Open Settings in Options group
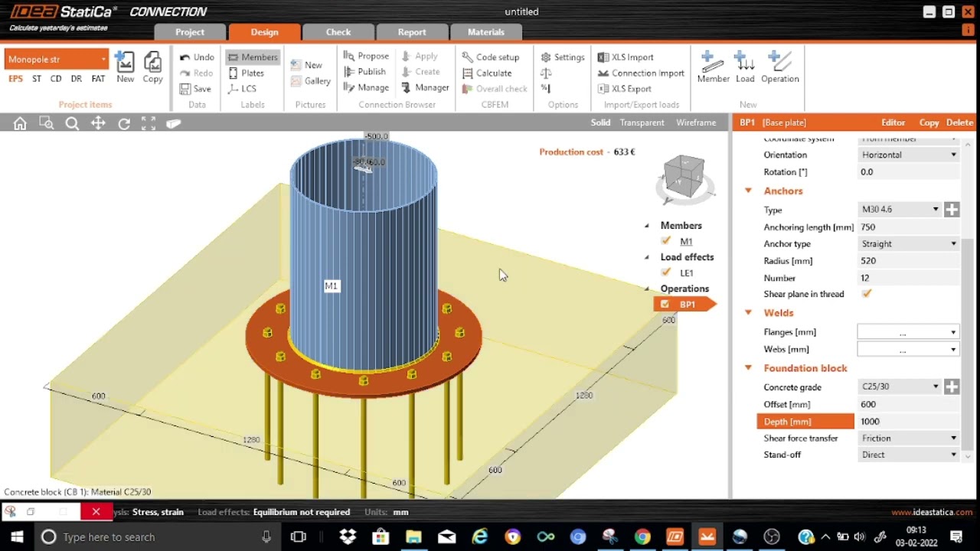This screenshot has width=980, height=551. (x=563, y=57)
